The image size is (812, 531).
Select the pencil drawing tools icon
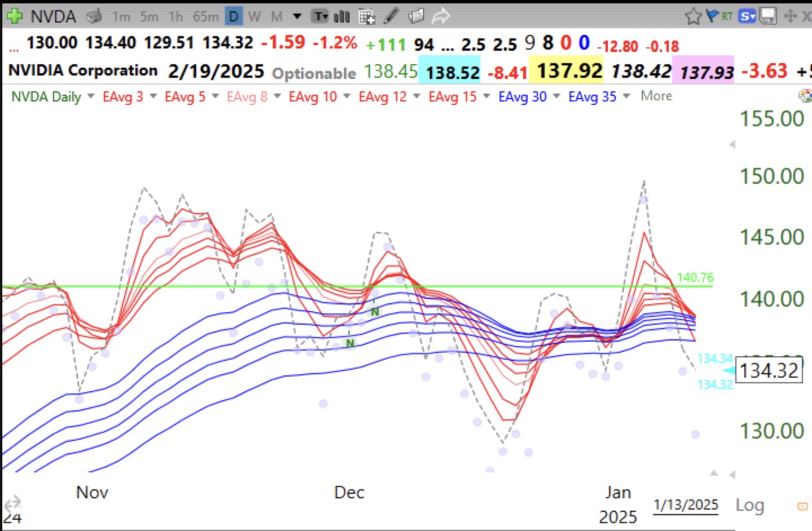coord(391,16)
